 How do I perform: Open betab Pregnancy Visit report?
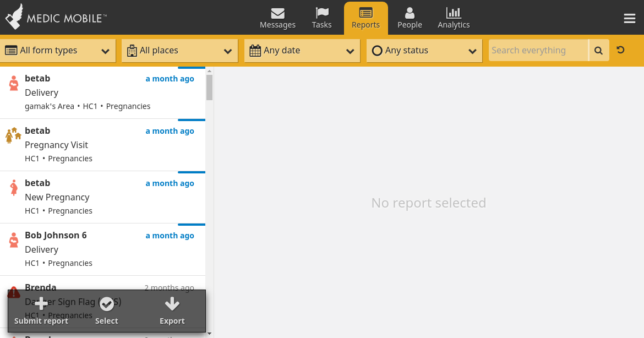(x=103, y=145)
